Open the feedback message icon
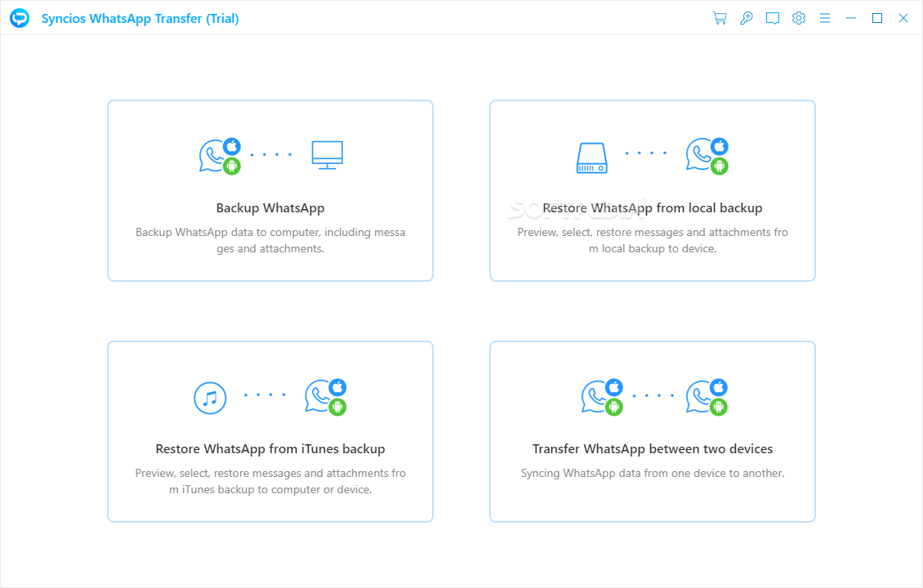This screenshot has width=923, height=588. pyautogui.click(x=773, y=18)
